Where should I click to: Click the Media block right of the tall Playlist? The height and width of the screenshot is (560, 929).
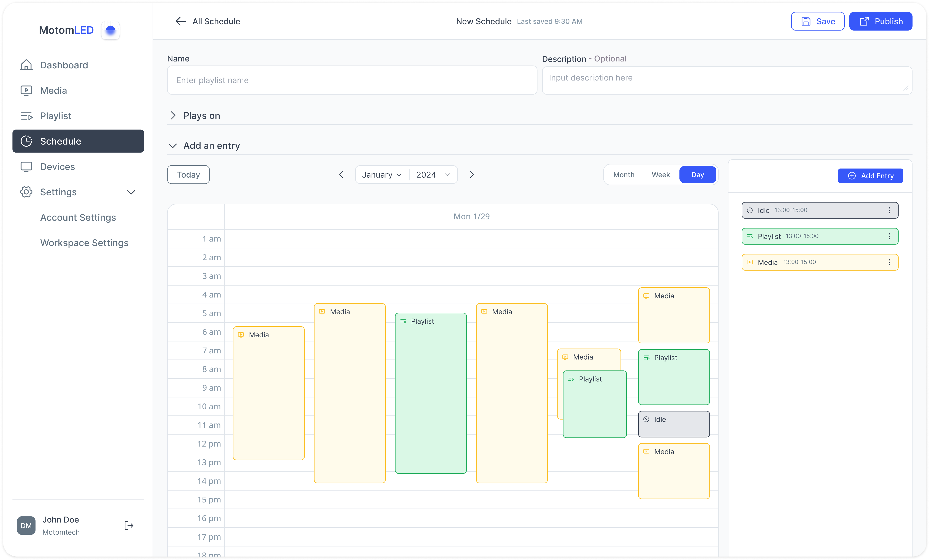click(x=512, y=393)
